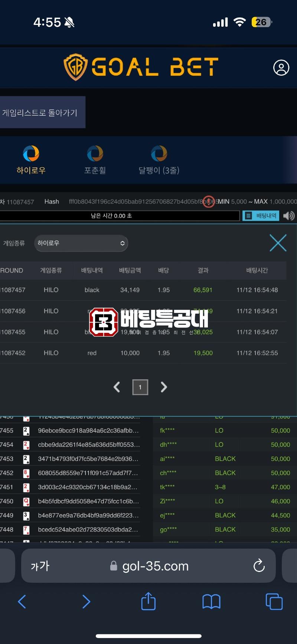Click the gol-35.com address bar
This screenshot has height=644, width=297.
pyautogui.click(x=148, y=566)
